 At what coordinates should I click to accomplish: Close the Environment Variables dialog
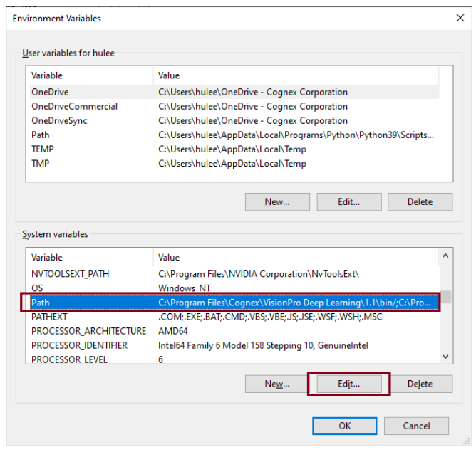(460, 18)
